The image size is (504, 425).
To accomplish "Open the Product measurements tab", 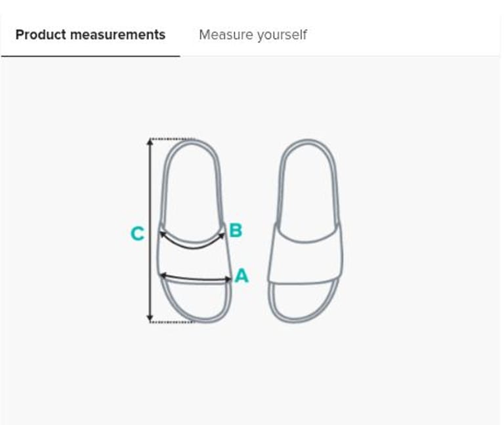I will tap(90, 35).
